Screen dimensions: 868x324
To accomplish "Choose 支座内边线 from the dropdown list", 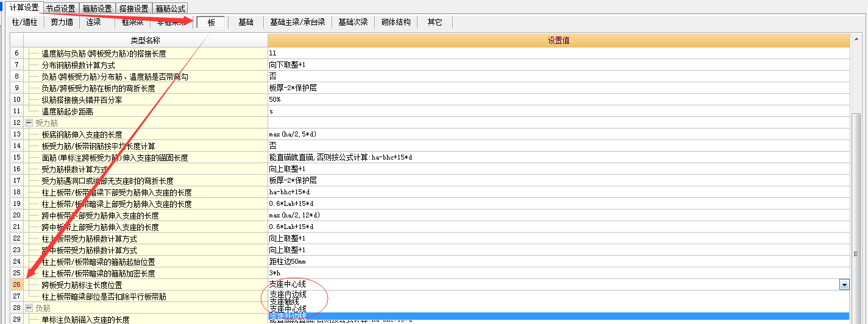I will coord(288,294).
